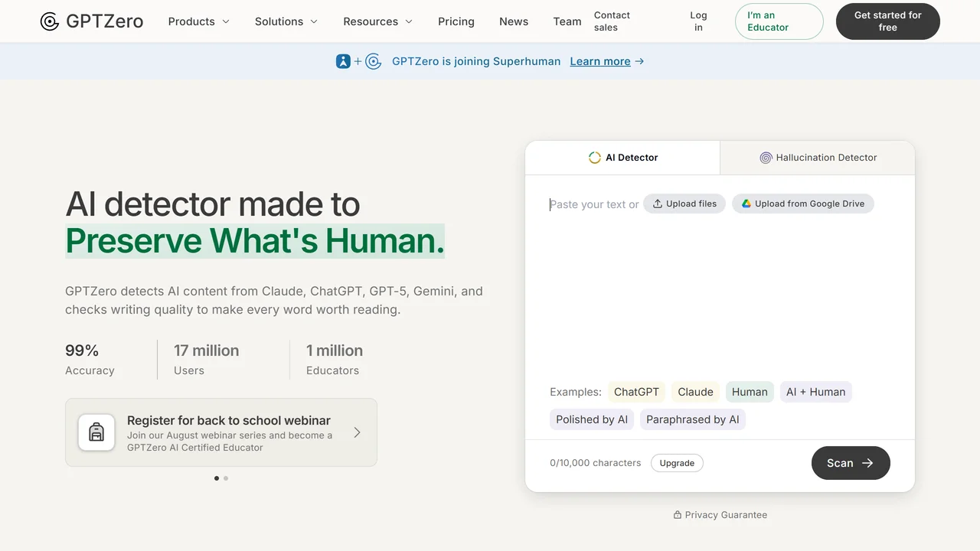Click Contact sales link
Viewport: 980px width, 551px height.
click(x=612, y=21)
